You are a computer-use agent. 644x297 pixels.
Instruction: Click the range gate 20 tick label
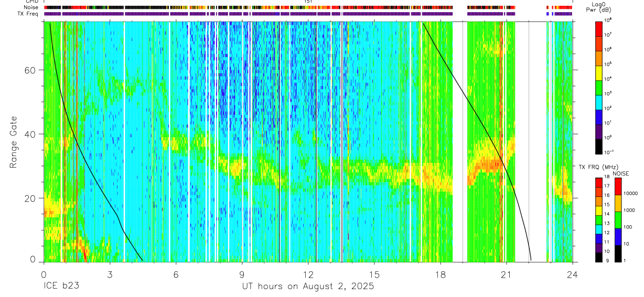30,198
